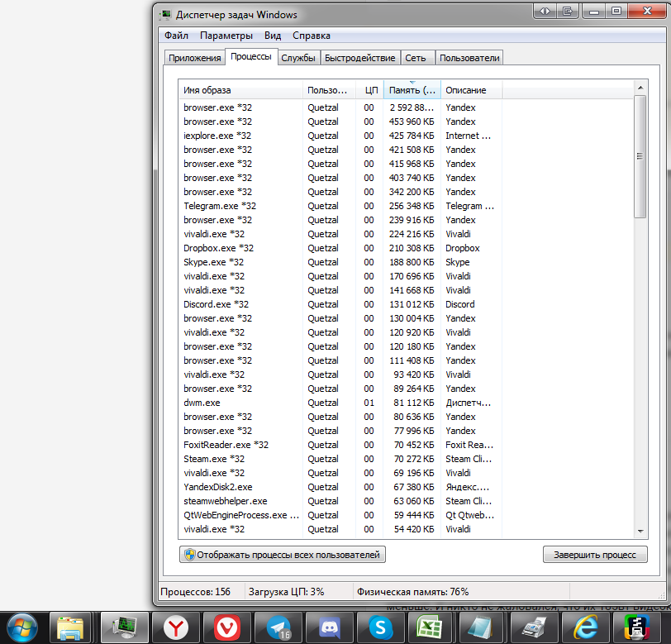The width and height of the screenshot is (671, 644).
Task: Click the 256 348 КБ memory cell
Action: pyautogui.click(x=412, y=206)
